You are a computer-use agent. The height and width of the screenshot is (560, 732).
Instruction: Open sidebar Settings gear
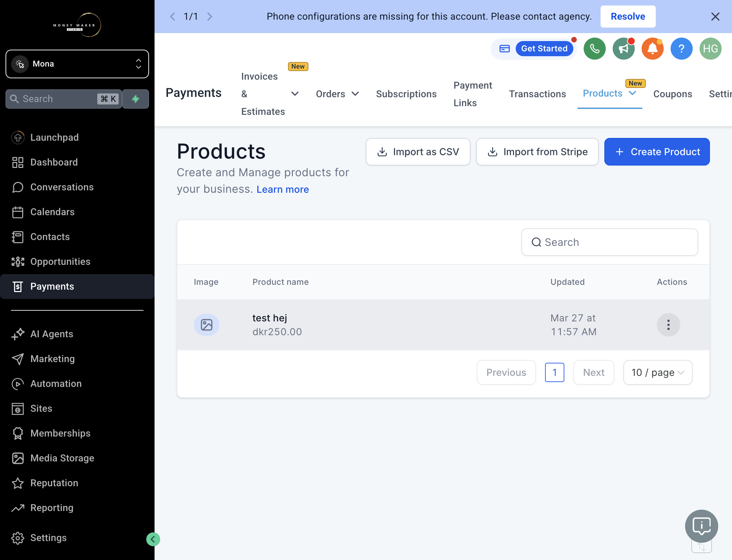[18, 538]
